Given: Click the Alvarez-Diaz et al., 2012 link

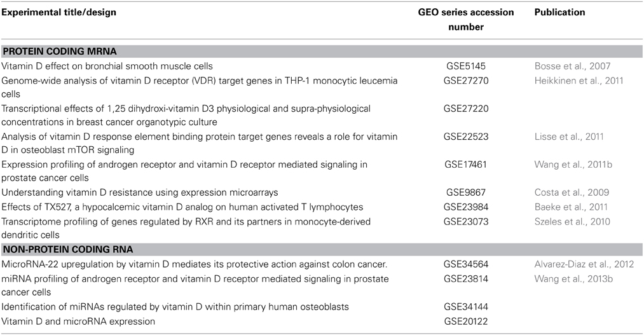Looking at the screenshot, I should tap(584, 265).
